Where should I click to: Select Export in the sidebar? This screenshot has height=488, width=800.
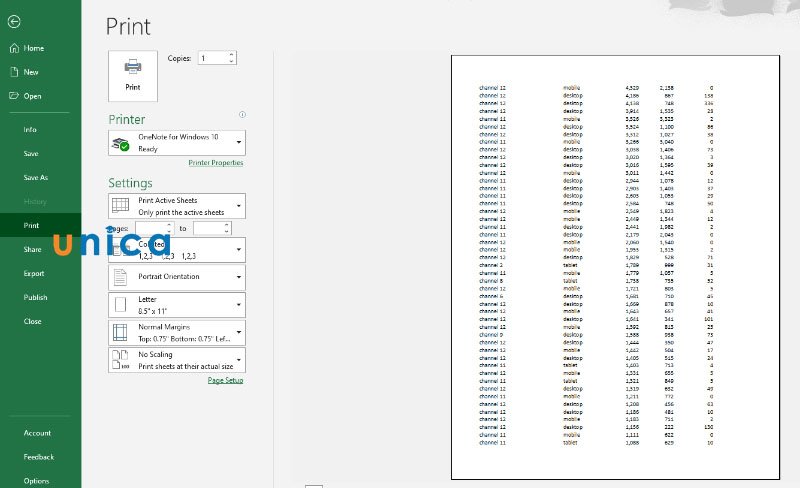pyautogui.click(x=34, y=274)
